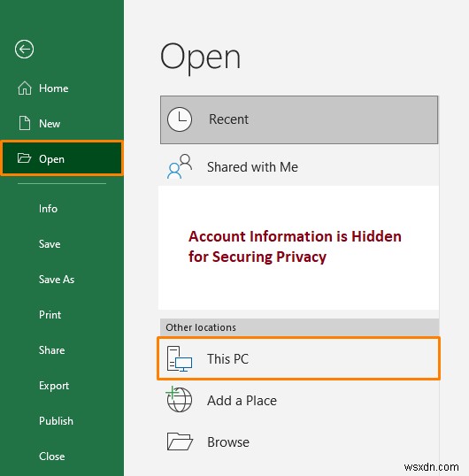This screenshot has height=476, width=469.
Task: Click the back arrow circle icon
Action: click(24, 49)
